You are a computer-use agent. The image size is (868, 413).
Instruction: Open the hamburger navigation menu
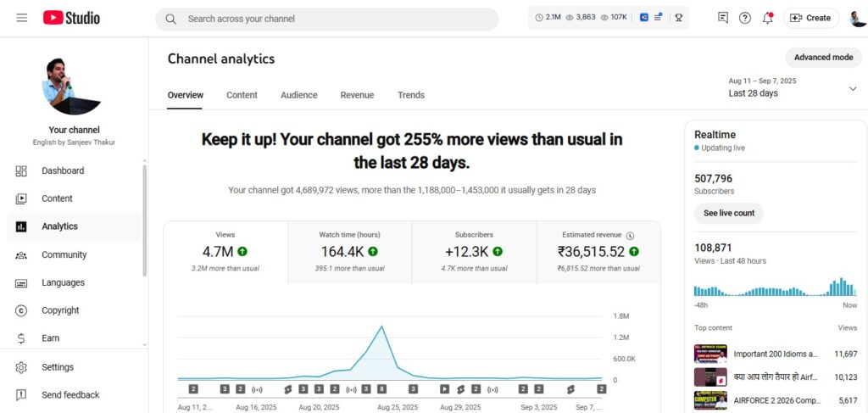pos(21,18)
